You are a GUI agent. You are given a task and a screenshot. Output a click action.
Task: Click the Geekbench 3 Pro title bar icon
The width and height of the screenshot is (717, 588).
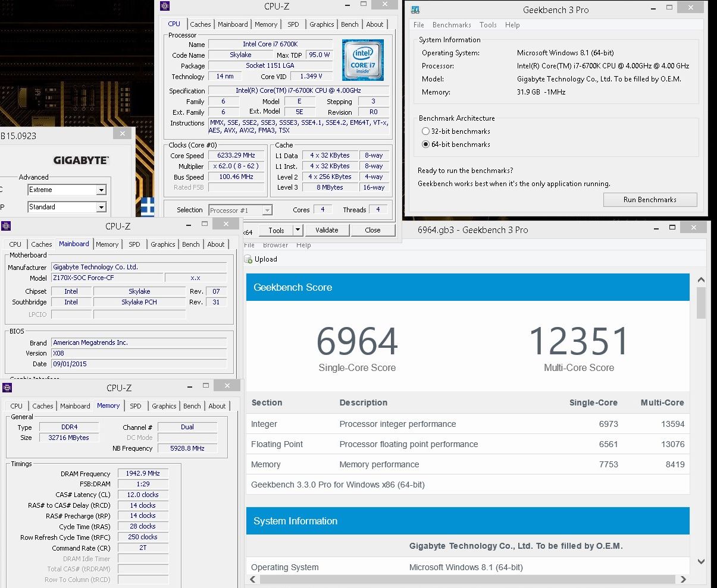(415, 10)
